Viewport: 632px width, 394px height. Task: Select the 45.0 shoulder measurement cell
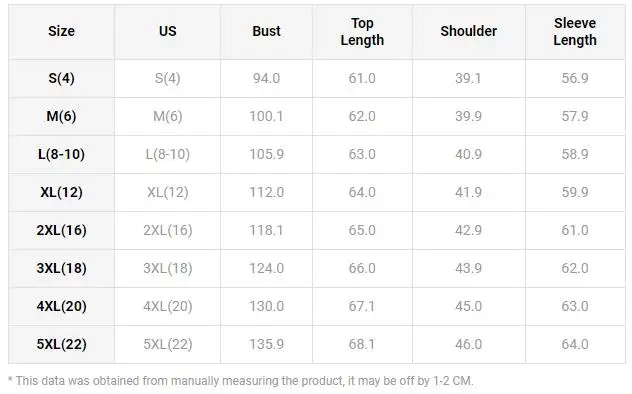[468, 306]
